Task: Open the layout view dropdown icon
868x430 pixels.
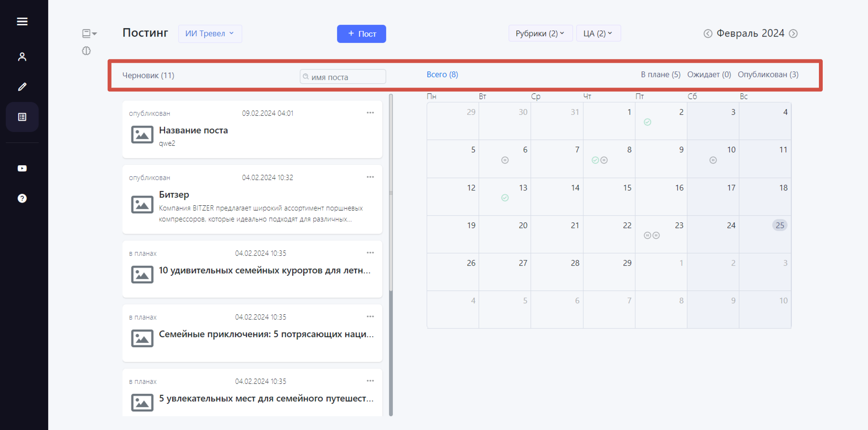Action: [x=89, y=33]
